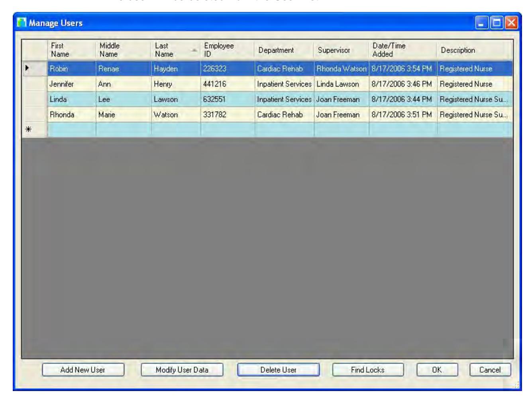Click employee ID 331782

(x=228, y=115)
